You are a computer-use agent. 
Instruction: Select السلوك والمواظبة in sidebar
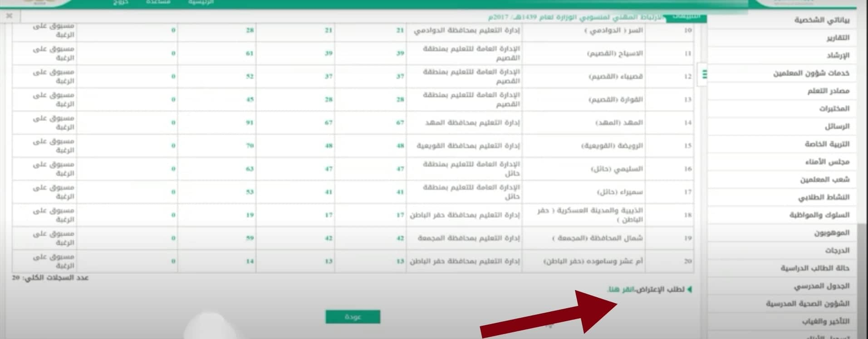pos(819,215)
